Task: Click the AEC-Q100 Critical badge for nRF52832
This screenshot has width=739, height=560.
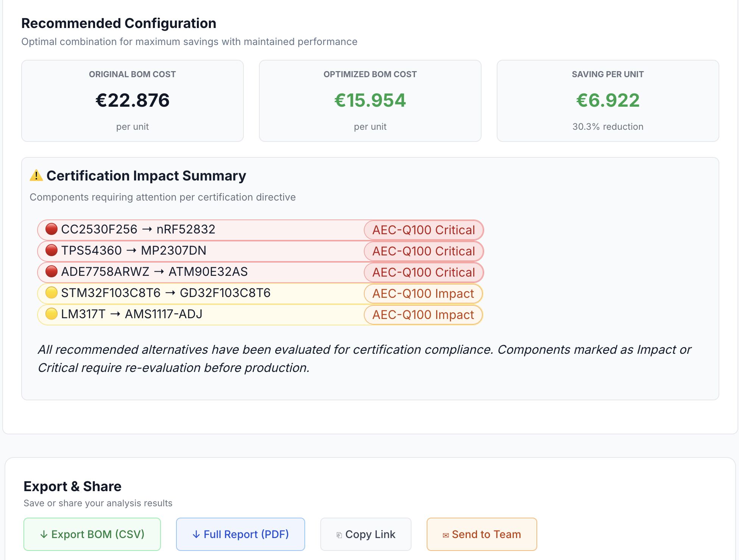Action: point(424,230)
